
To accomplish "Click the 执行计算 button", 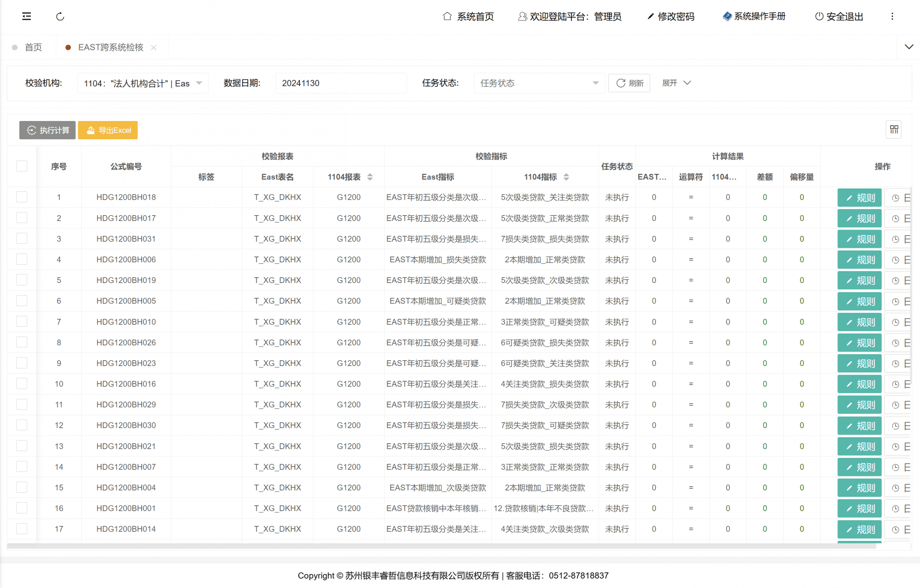I will click(x=48, y=130).
